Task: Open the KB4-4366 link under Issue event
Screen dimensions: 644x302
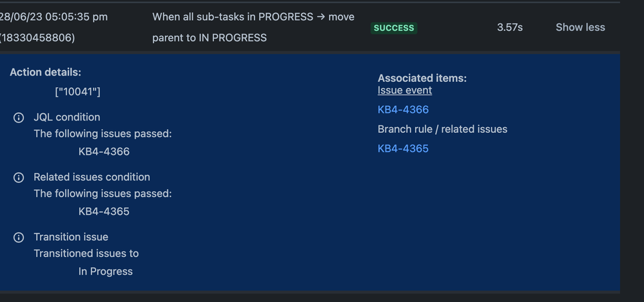Action: click(403, 110)
